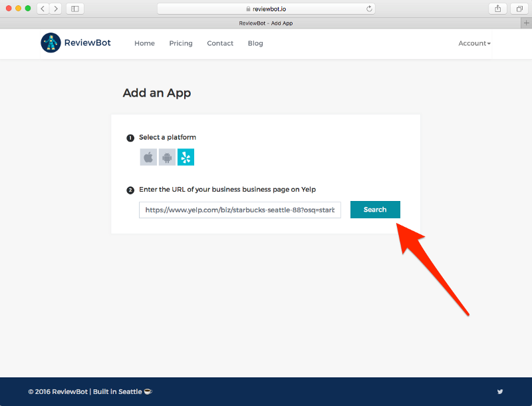The width and height of the screenshot is (532, 406).
Task: Open the Pricing page
Action: 181,43
